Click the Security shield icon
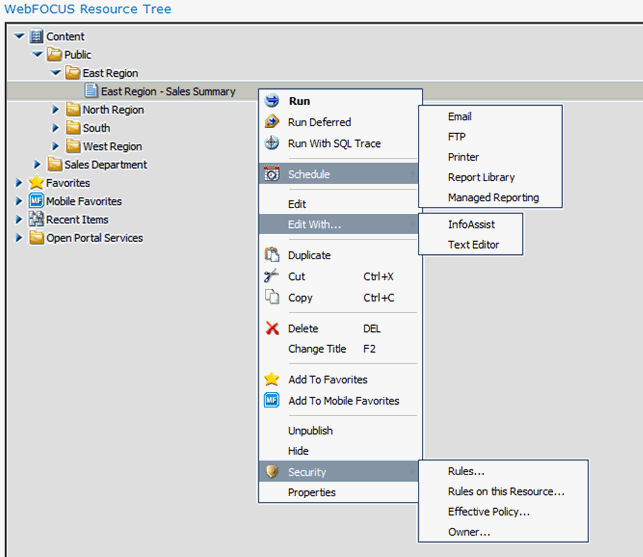 point(271,471)
